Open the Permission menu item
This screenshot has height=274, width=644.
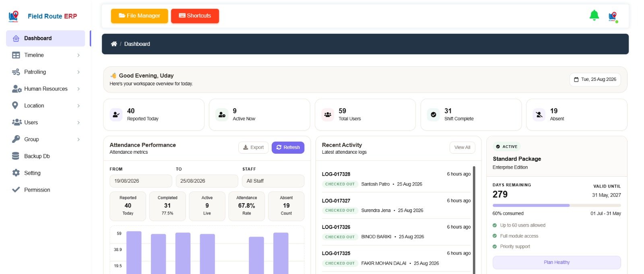pyautogui.click(x=45, y=190)
